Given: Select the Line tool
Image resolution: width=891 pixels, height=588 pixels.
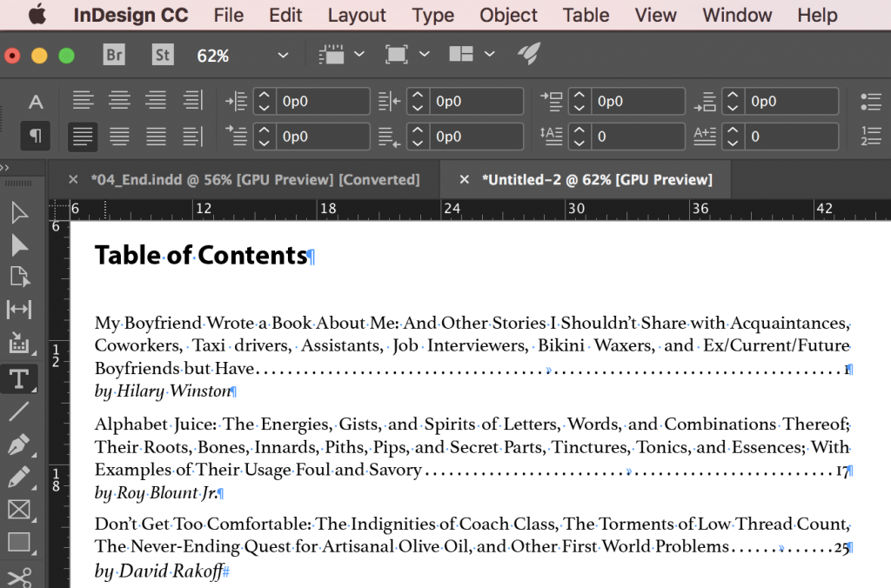Looking at the screenshot, I should pos(19,411).
